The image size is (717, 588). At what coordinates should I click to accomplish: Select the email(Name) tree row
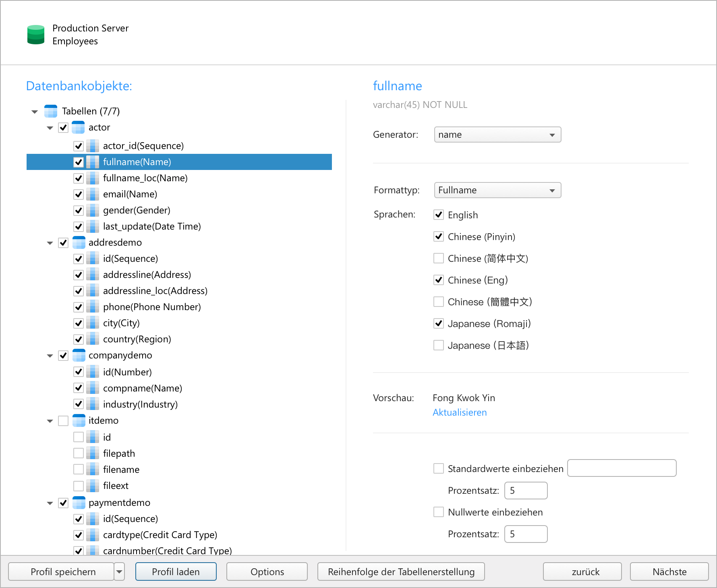pyautogui.click(x=179, y=194)
